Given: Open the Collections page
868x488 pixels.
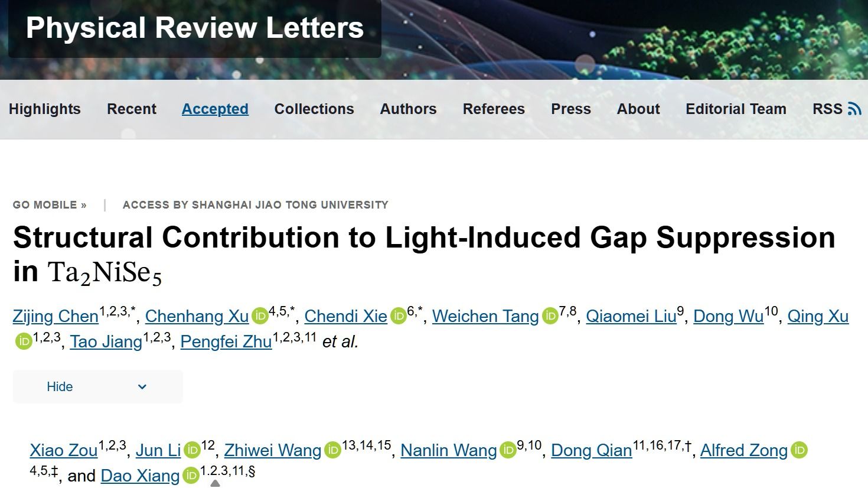Looking at the screenshot, I should [x=314, y=109].
